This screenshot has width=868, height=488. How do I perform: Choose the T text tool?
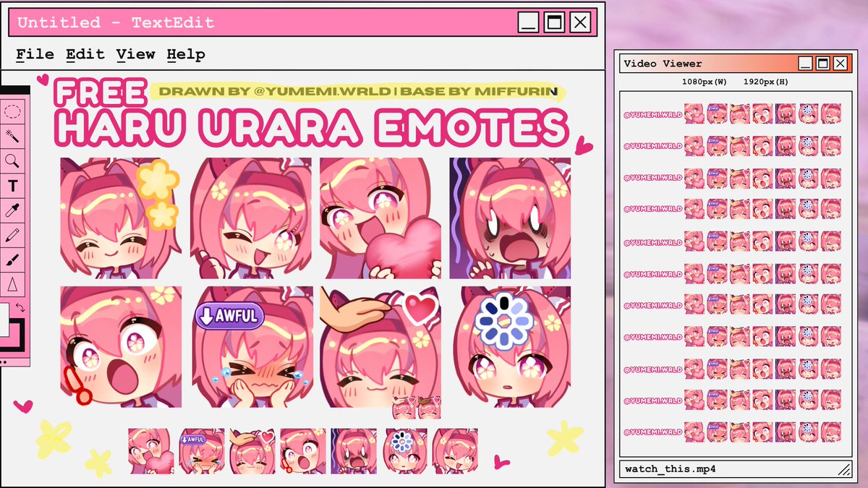12,186
